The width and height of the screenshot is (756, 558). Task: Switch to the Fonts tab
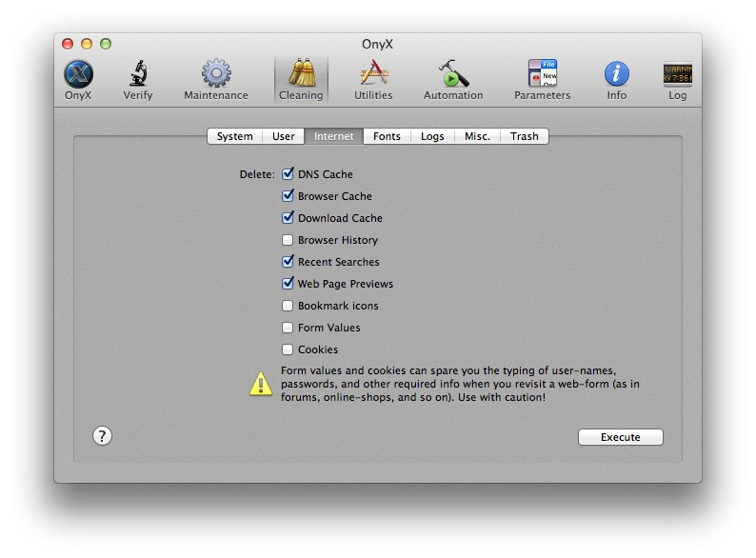click(x=388, y=136)
